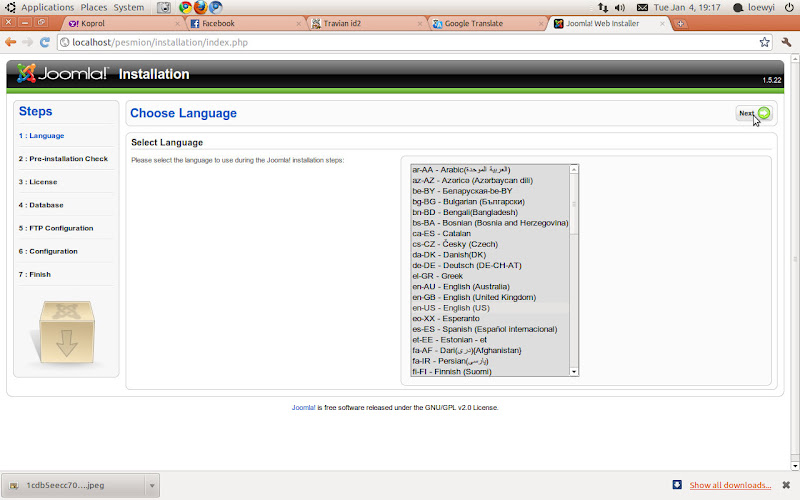Switch to the Facebook tab
The width and height of the screenshot is (800, 500).
[244, 23]
